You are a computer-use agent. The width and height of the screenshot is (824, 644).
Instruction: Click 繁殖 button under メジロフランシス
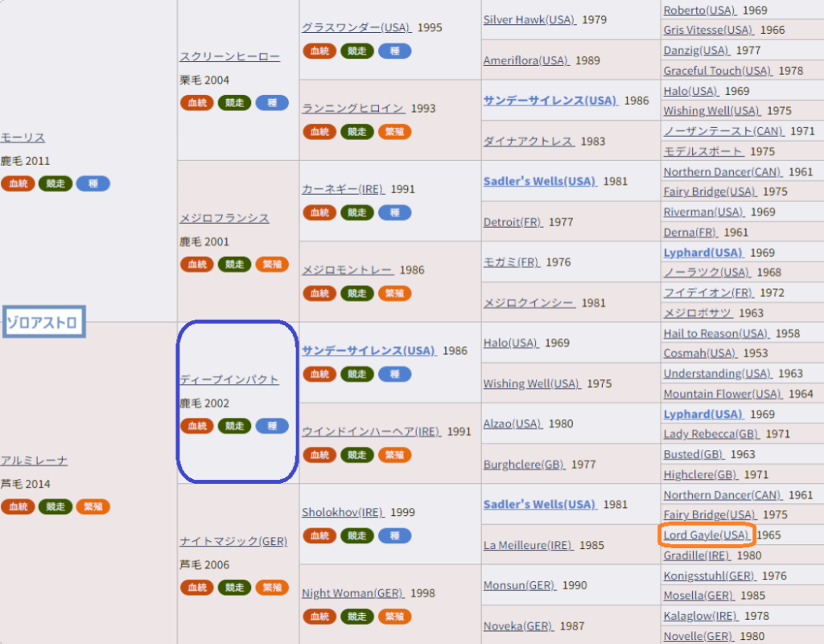(x=272, y=264)
